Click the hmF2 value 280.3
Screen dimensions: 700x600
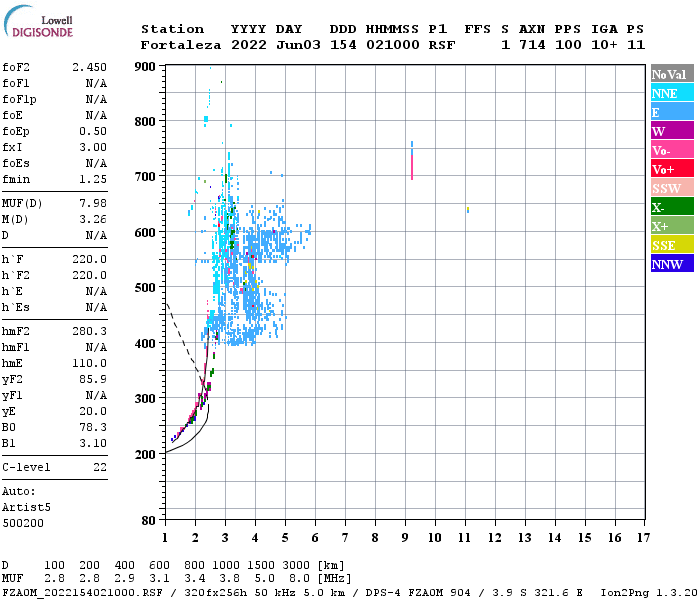(89, 331)
